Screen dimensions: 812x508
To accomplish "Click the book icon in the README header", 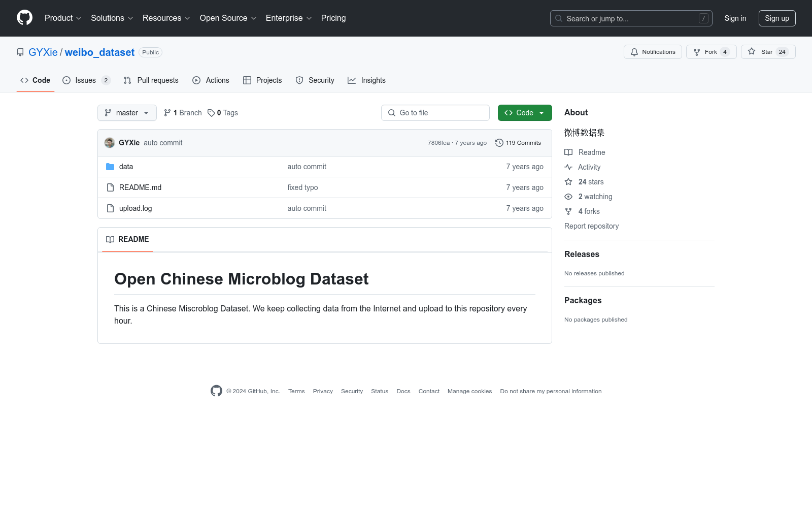I will pos(110,239).
